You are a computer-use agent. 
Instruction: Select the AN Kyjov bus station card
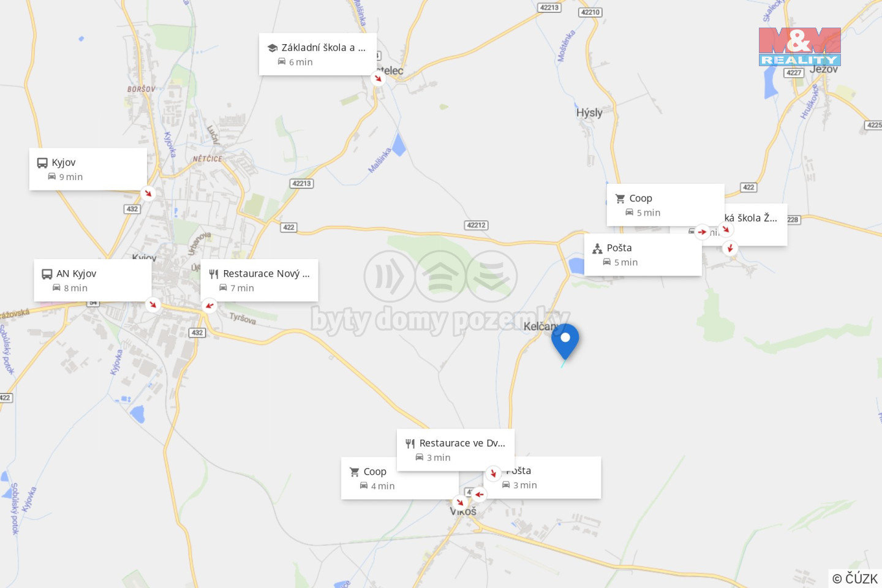pyautogui.click(x=92, y=281)
